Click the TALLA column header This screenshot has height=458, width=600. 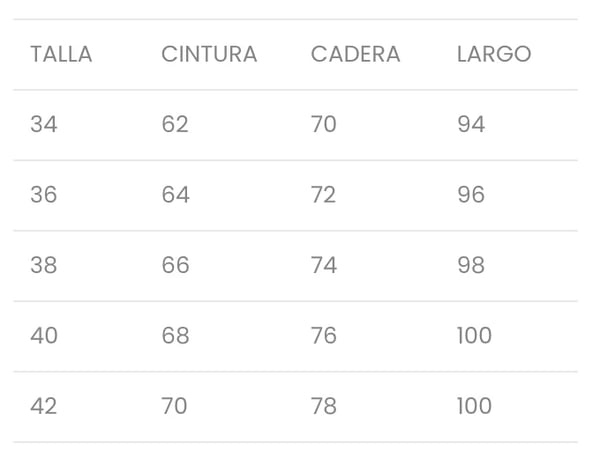point(61,54)
